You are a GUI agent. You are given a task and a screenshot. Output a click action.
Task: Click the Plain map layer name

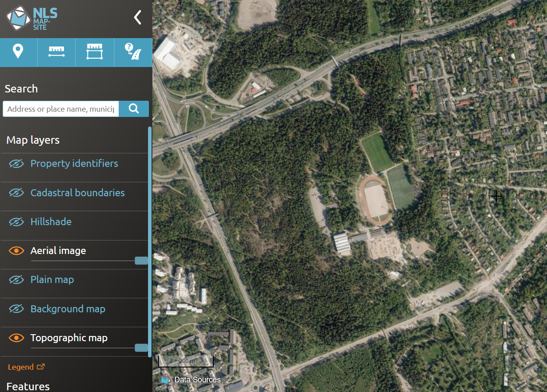pos(52,279)
